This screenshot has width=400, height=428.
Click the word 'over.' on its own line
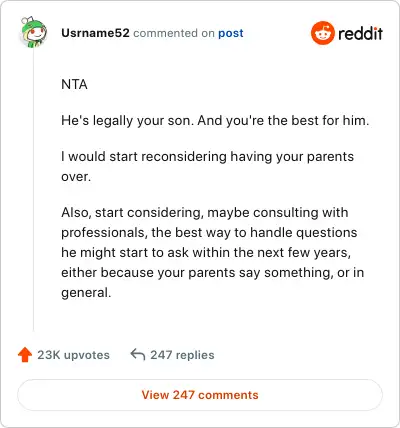(x=76, y=177)
